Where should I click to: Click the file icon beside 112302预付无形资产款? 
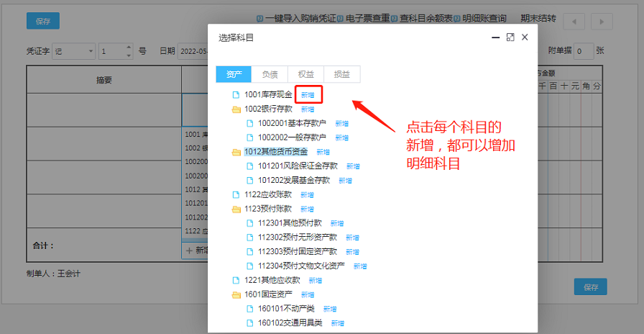click(249, 238)
